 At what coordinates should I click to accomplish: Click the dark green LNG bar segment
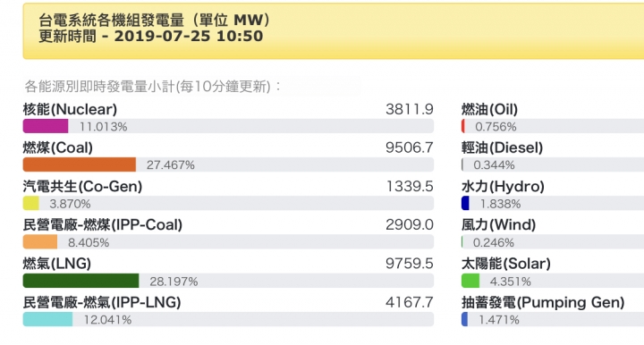click(80, 281)
